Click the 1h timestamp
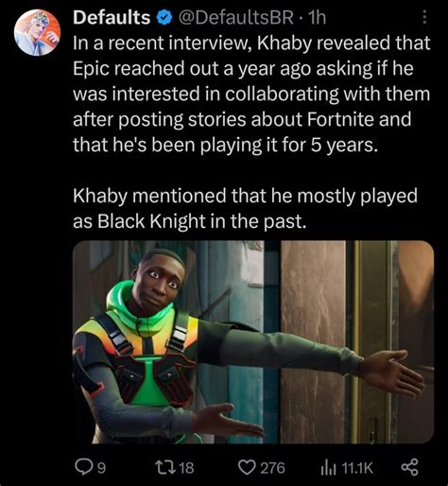This screenshot has height=486, width=448. (317, 18)
